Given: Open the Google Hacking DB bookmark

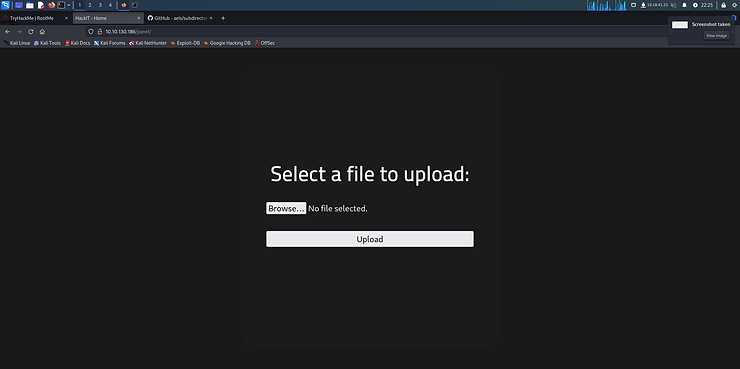Looking at the screenshot, I should 227,43.
